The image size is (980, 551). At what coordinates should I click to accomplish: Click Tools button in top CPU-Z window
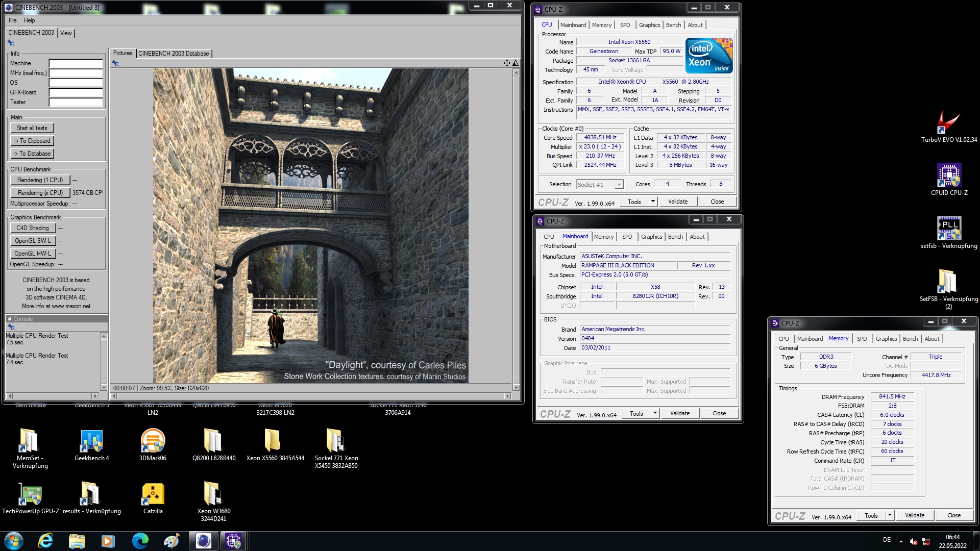click(634, 202)
